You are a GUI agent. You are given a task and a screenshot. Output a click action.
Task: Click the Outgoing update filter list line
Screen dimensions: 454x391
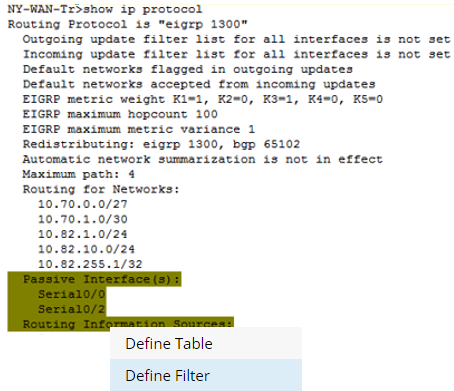click(x=237, y=39)
